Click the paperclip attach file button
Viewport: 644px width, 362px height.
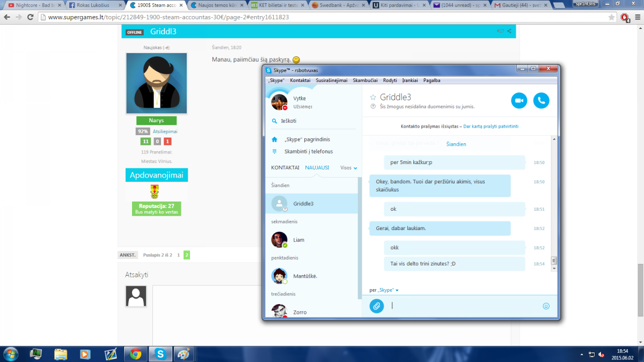377,306
